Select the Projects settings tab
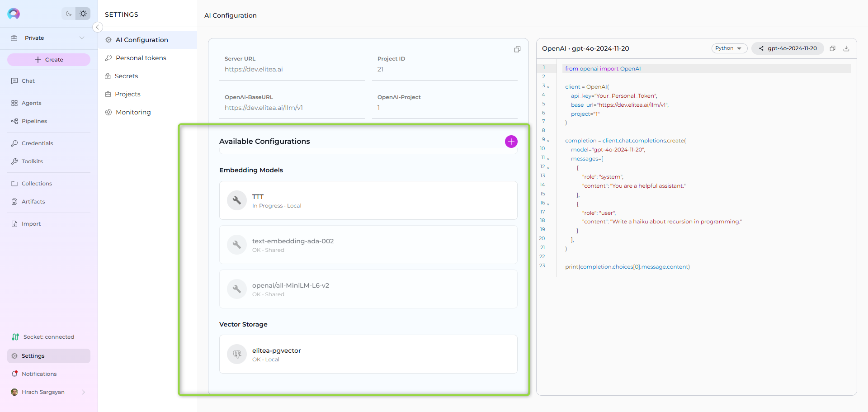Image resolution: width=868 pixels, height=412 pixels. click(x=148, y=94)
